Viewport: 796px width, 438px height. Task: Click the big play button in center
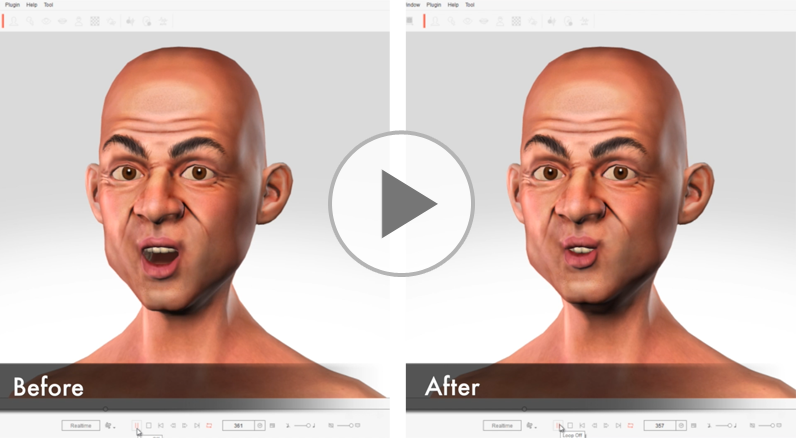coord(401,204)
